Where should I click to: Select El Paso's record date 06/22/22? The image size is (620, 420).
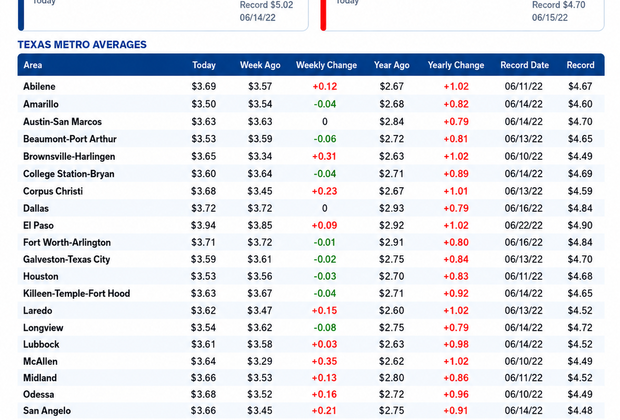[524, 225]
